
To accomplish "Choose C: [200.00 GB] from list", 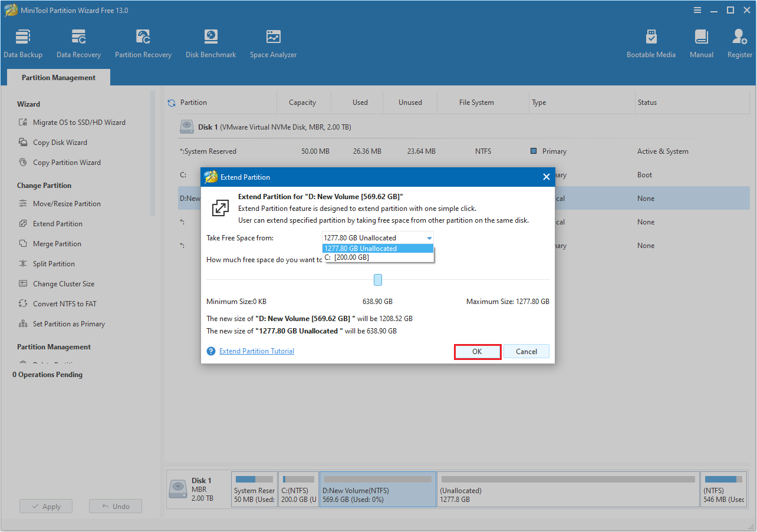I will click(x=378, y=257).
